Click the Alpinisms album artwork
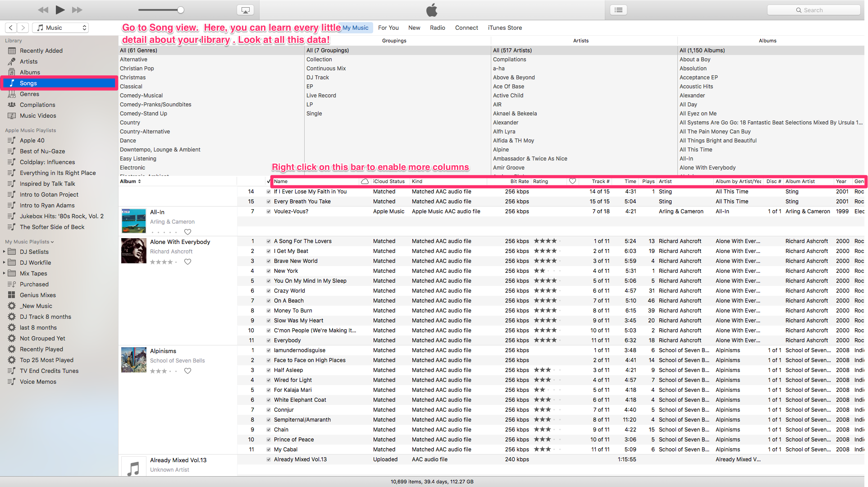Image resolution: width=868 pixels, height=487 pixels. tap(134, 360)
